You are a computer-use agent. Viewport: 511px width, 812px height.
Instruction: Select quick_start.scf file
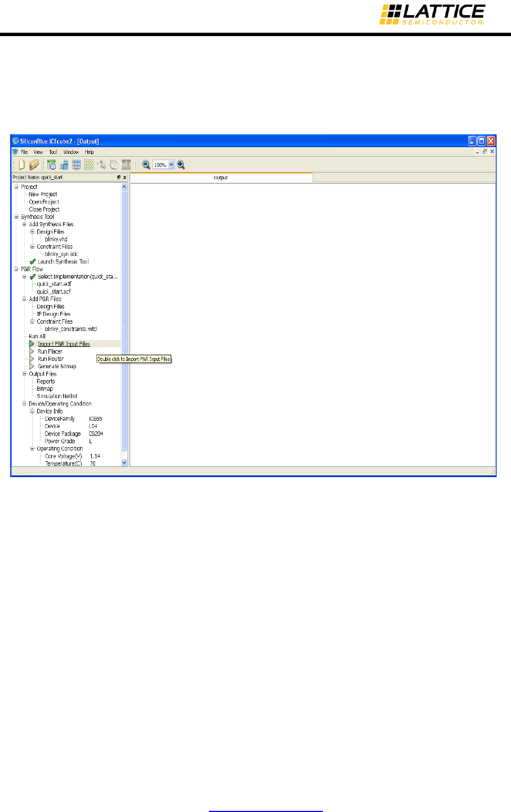54,292
